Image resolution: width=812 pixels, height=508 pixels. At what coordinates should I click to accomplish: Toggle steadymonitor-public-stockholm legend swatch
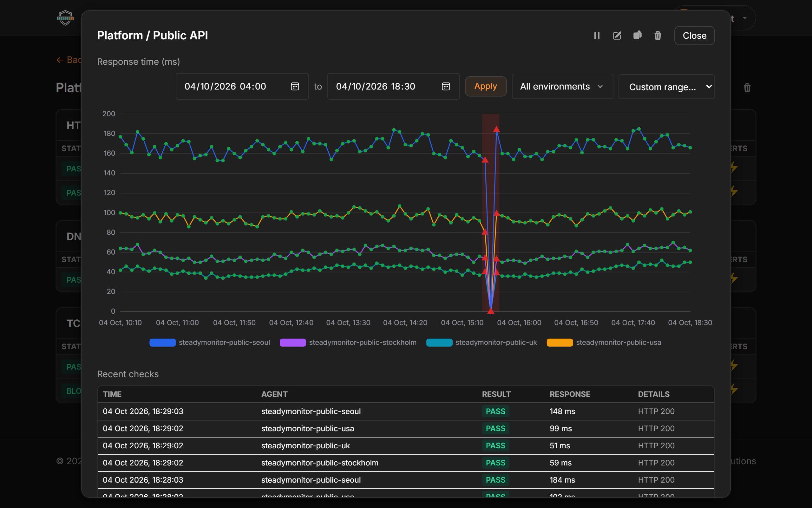coord(292,342)
